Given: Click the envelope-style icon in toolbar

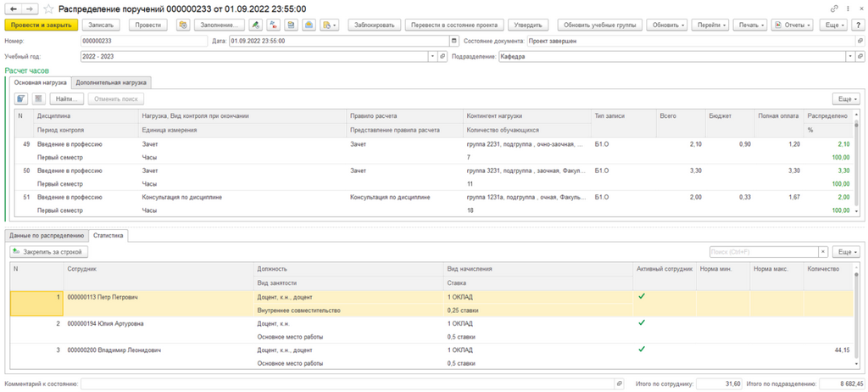Looking at the screenshot, I should click(x=309, y=25).
